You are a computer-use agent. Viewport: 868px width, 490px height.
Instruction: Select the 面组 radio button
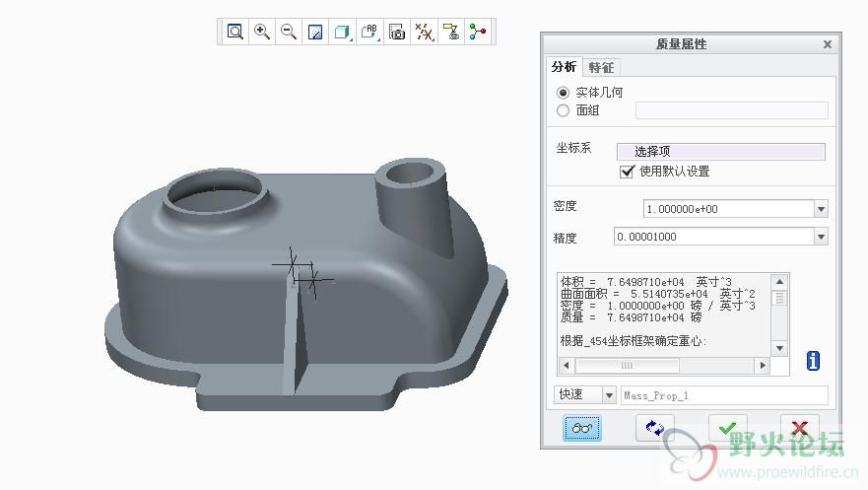tap(563, 110)
